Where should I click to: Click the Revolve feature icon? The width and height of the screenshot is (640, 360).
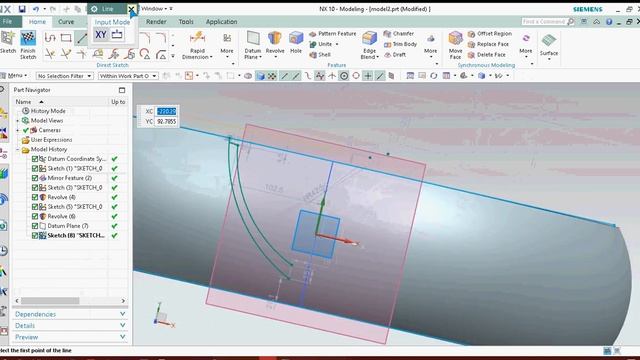pyautogui.click(x=275, y=39)
